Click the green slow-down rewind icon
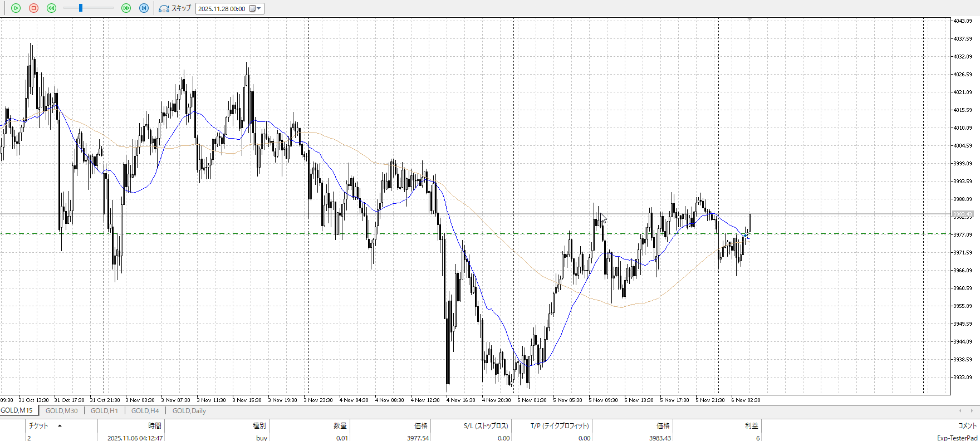The height and width of the screenshot is (441, 980). point(51,8)
